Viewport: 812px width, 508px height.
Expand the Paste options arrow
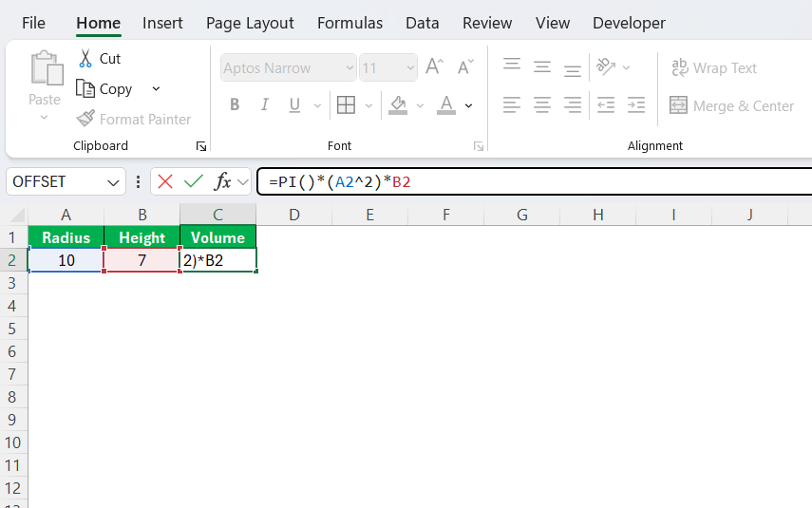tap(44, 118)
